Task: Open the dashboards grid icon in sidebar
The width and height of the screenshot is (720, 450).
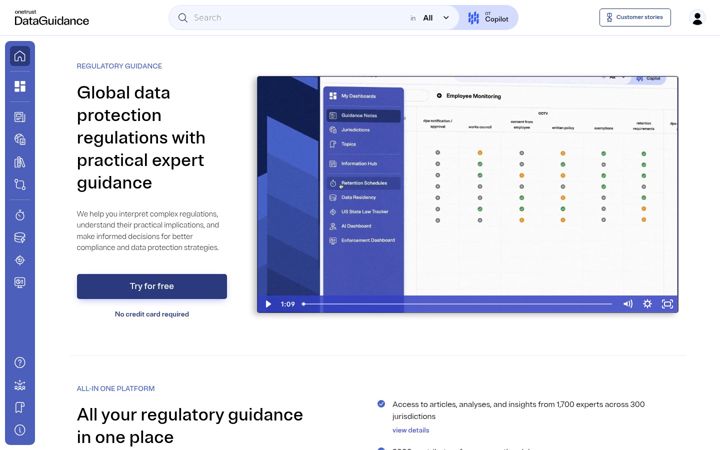Action: click(x=20, y=86)
